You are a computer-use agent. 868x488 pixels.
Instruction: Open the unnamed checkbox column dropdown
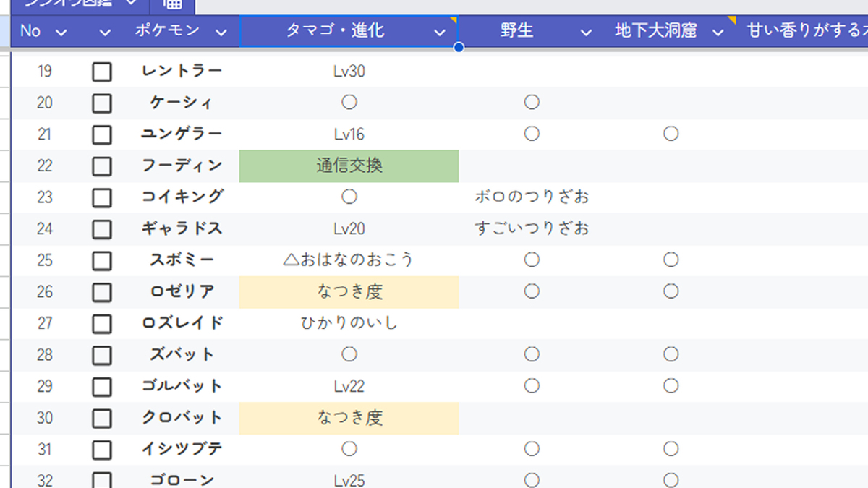106,32
